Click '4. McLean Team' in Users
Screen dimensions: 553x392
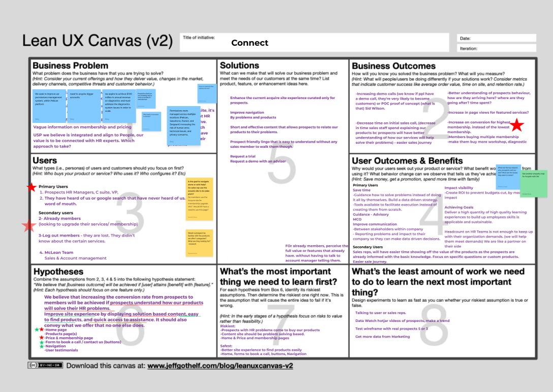(56, 252)
